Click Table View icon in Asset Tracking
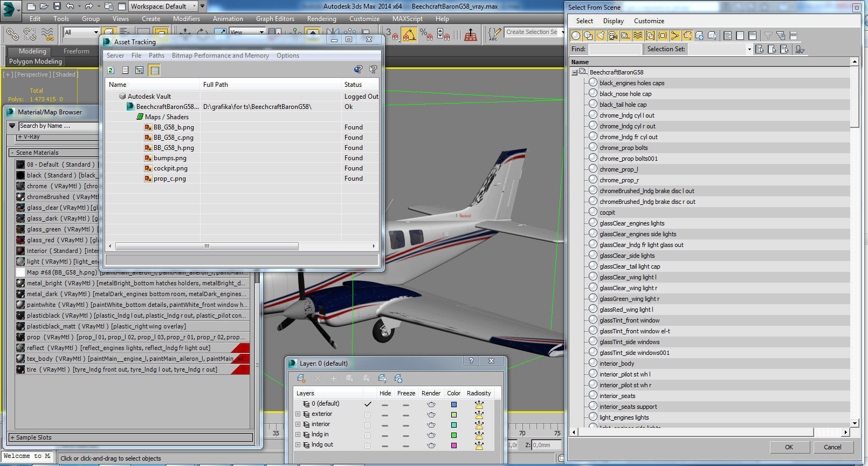 155,70
